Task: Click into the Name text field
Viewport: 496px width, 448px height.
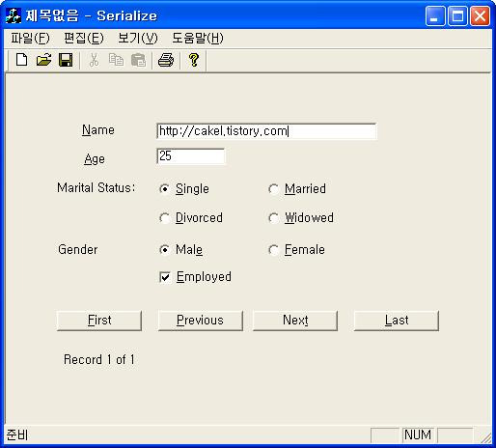Action: click(x=266, y=131)
